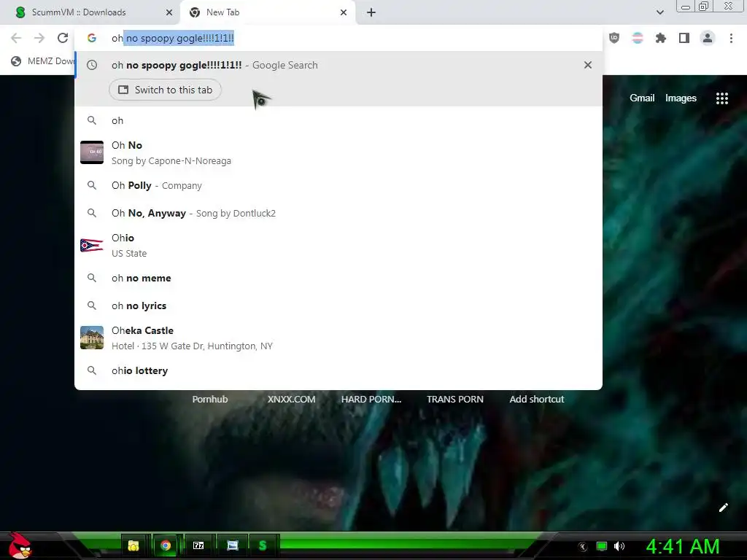
Task: Open the 7-Zip taskbar icon
Action: pyautogui.click(x=198, y=545)
